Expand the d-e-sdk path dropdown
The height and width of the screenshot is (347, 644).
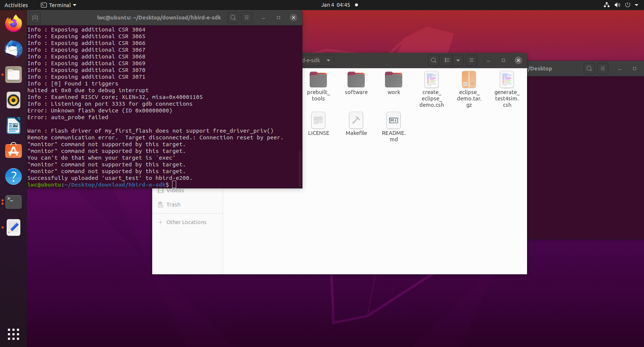pos(328,60)
